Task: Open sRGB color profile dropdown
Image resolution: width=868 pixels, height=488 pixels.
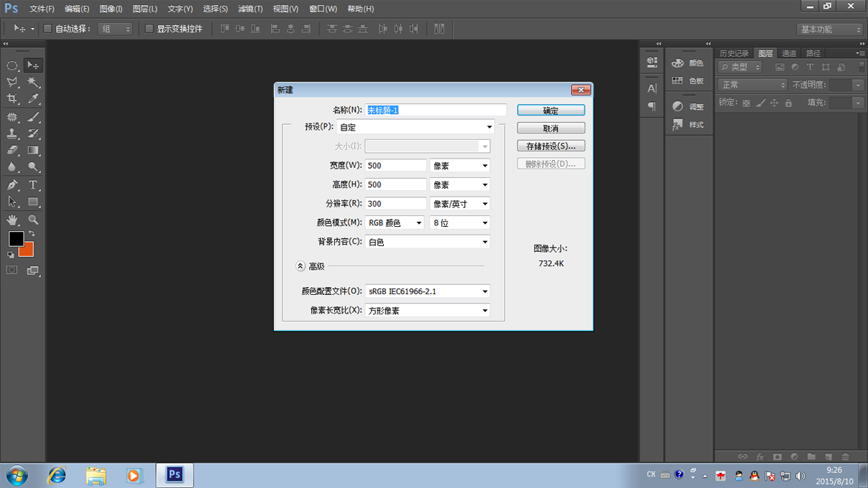Action: pyautogui.click(x=428, y=291)
